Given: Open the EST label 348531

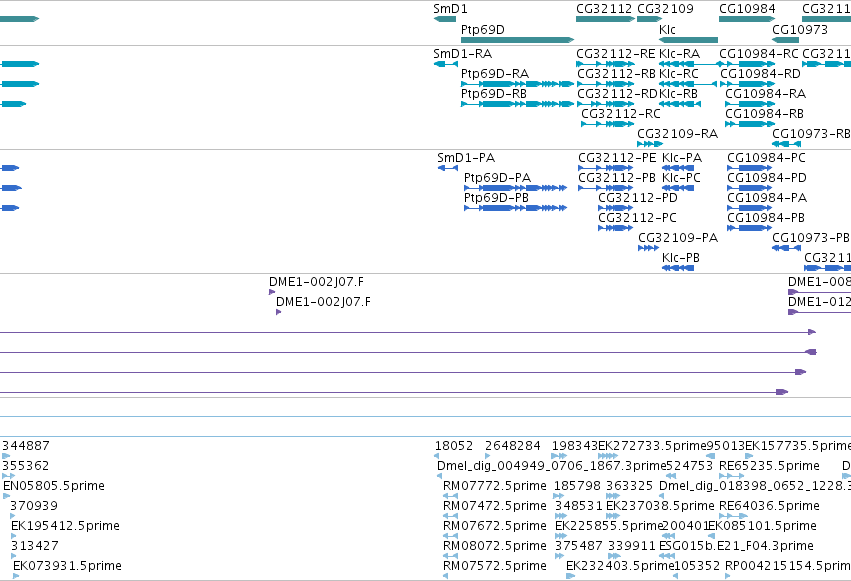Looking at the screenshot, I should 579,506.
